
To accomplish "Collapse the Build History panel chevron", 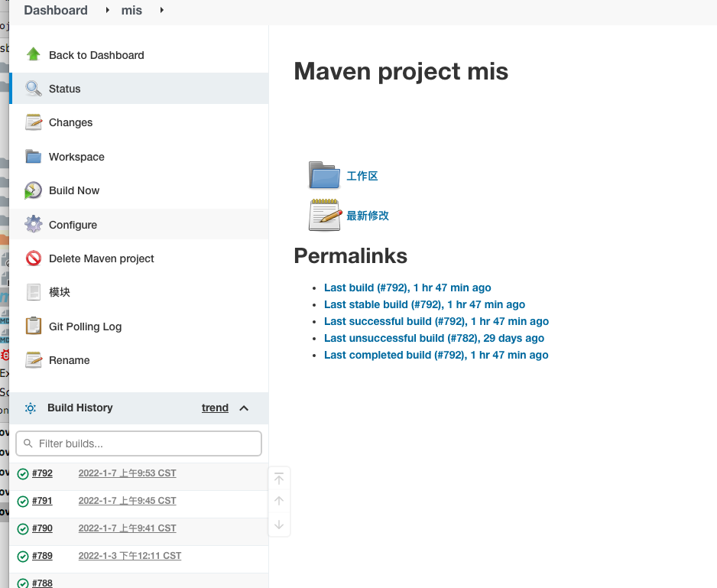I will coord(244,408).
